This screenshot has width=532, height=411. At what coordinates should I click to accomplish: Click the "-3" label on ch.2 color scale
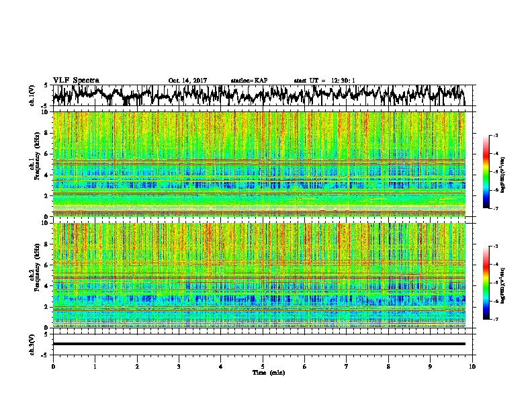point(496,246)
